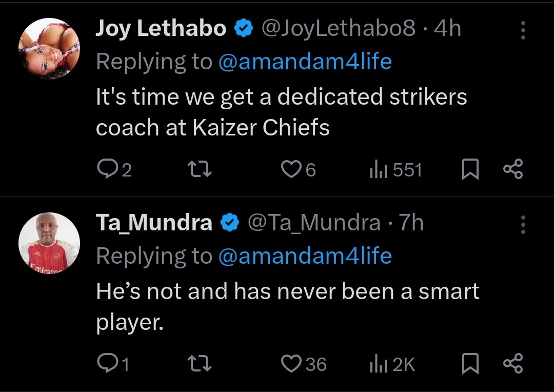Open @amandam4life link in Ta_Mundra's reply
This screenshot has height=392, width=554.
tap(305, 256)
